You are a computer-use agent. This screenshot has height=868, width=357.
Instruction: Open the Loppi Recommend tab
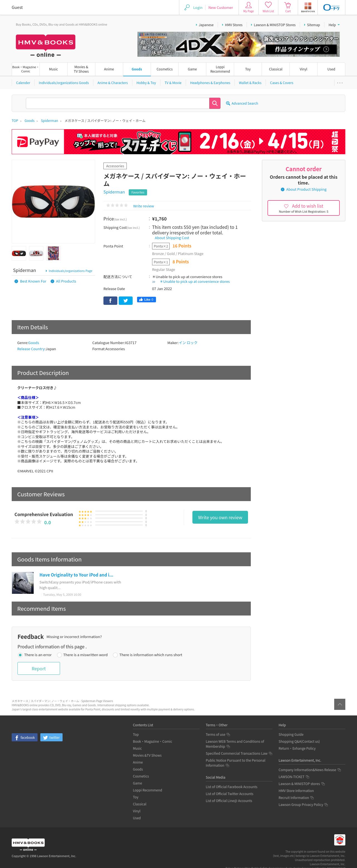[x=220, y=69]
